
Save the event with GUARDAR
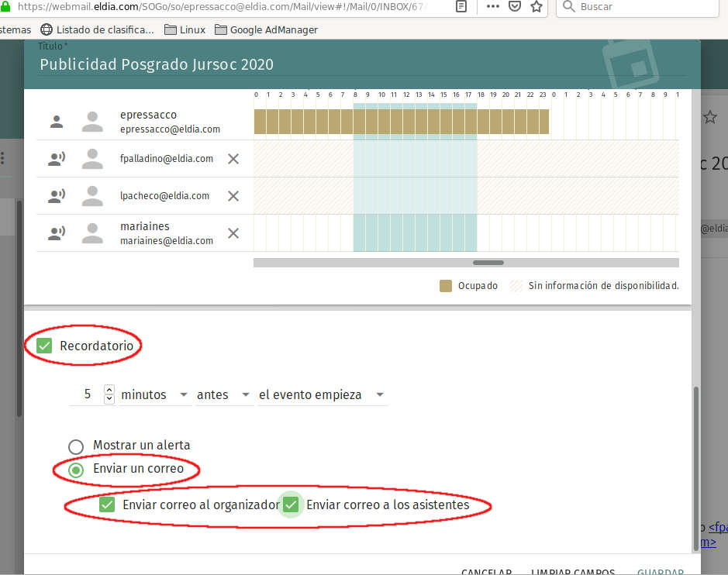tap(661, 572)
